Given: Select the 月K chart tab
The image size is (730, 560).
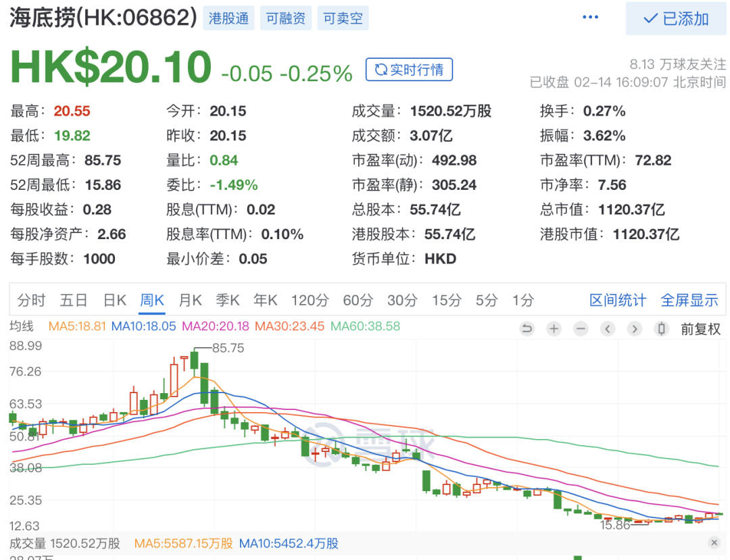Looking at the screenshot, I should pos(190,301).
